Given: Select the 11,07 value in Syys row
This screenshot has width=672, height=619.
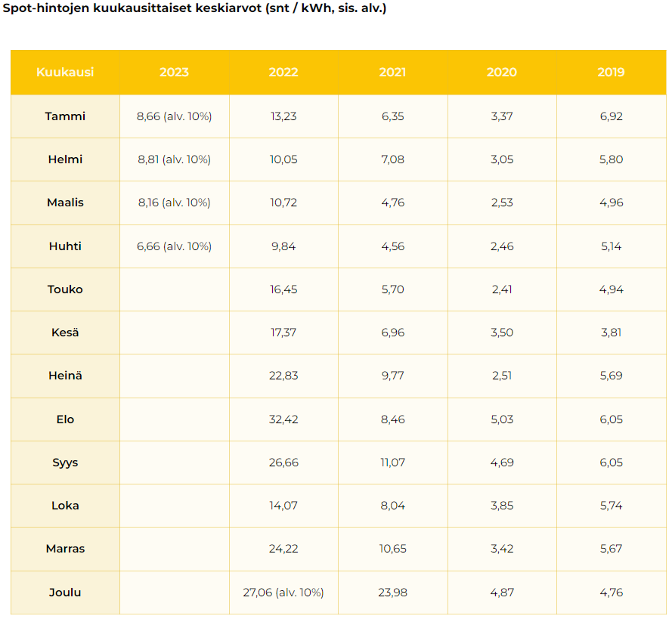Looking at the screenshot, I should (392, 463).
